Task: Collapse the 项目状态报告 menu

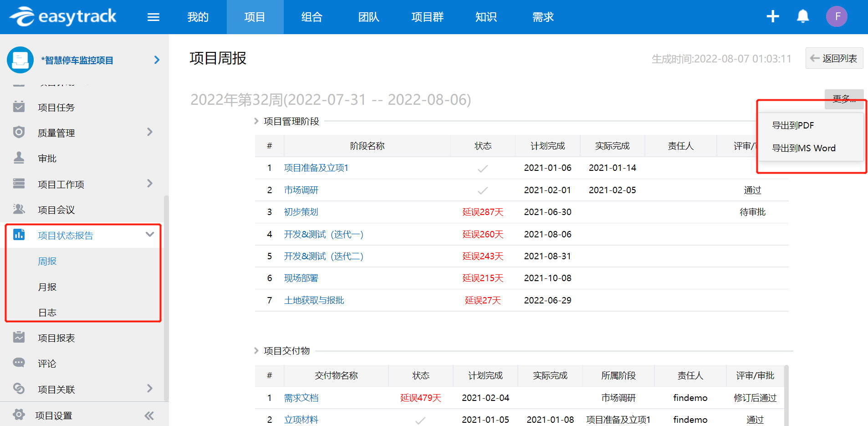Action: [x=150, y=235]
